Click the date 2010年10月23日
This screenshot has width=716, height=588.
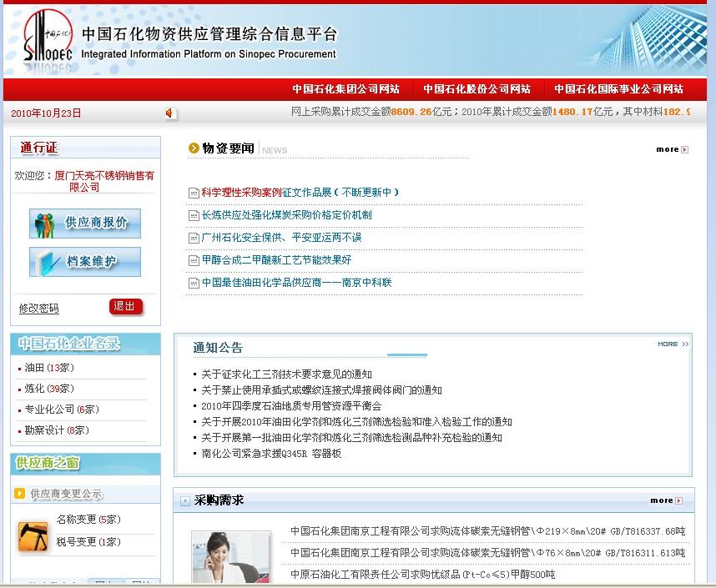[x=46, y=113]
